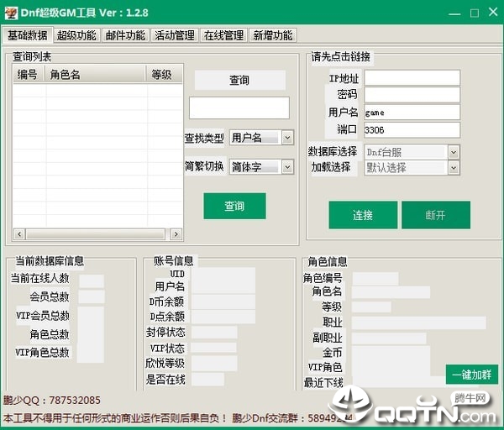Close the Dnf GM tool window
Screen dimensions: 504x430
pos(493,13)
